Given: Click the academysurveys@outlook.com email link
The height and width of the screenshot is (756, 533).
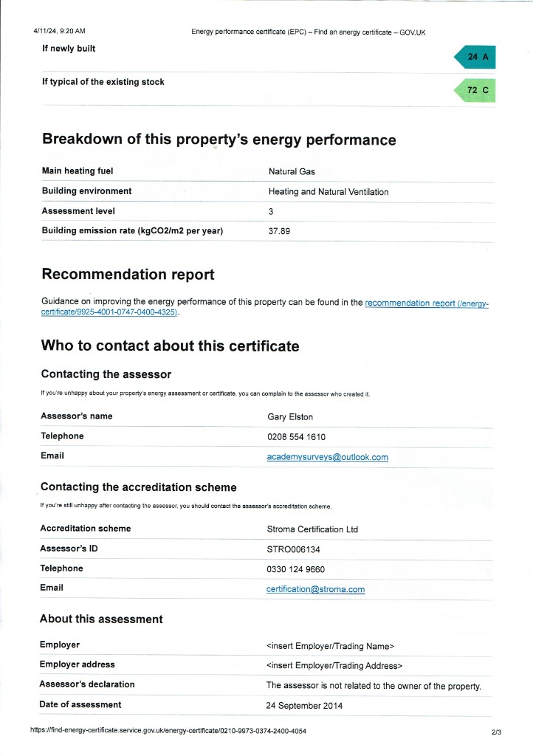Looking at the screenshot, I should (327, 457).
